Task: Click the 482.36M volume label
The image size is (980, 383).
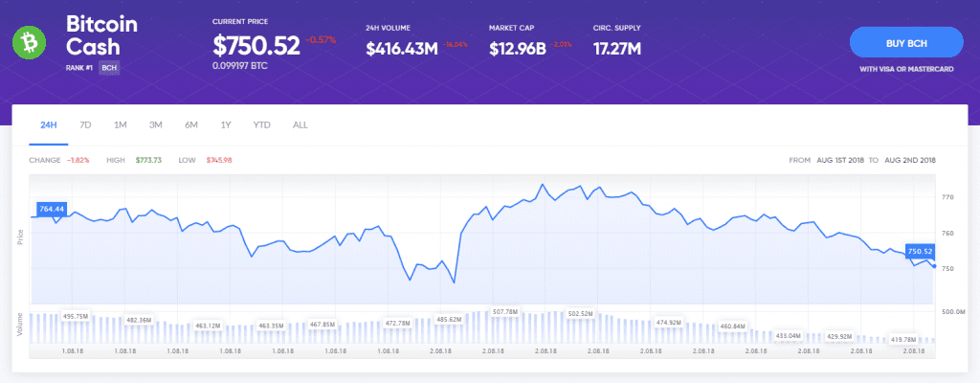Action: coord(140,320)
